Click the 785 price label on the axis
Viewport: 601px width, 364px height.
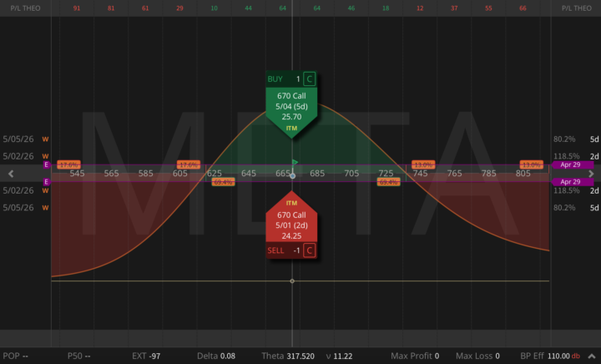click(x=488, y=174)
